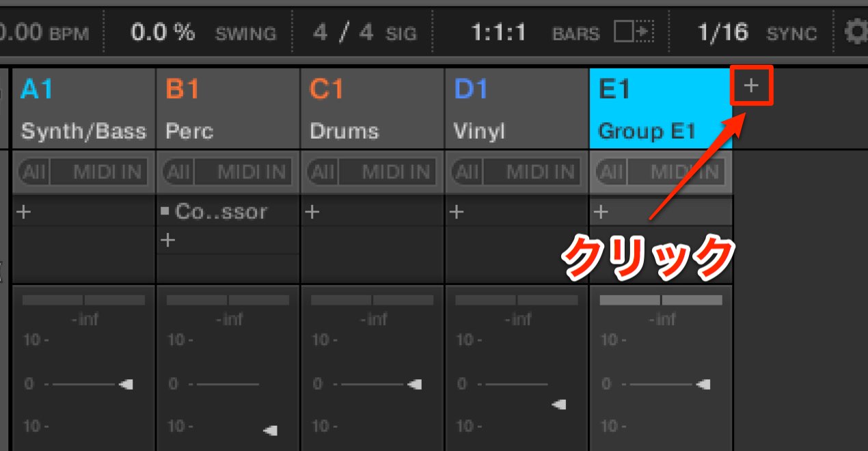Add a plug-in to the E1 channel slot
This screenshot has width=868, height=451.
point(601,213)
